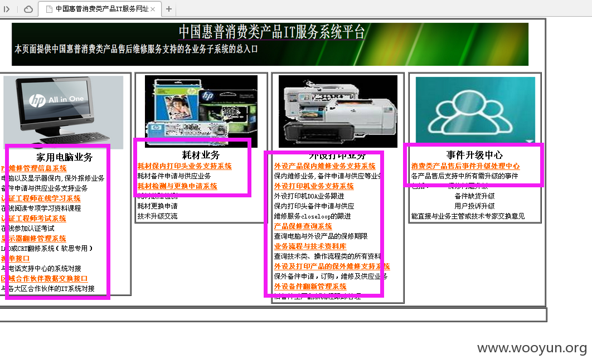Screen dimensions: 592x364
Task: Open 区域合作伙伴数据交换接口 link
Action: tap(44, 279)
